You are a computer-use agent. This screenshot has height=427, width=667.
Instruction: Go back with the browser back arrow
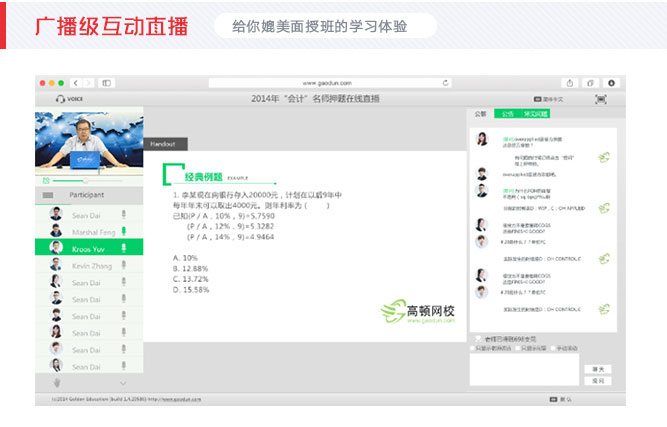[x=76, y=83]
